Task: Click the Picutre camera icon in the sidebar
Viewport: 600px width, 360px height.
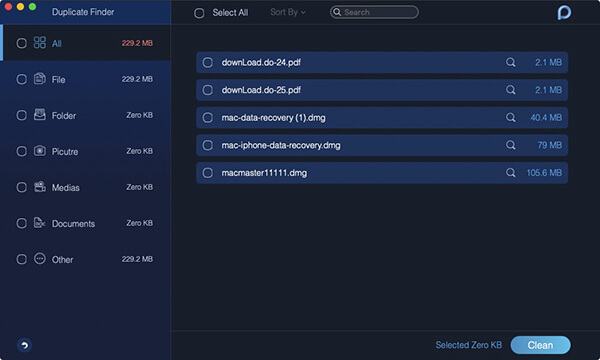Action: [x=40, y=151]
